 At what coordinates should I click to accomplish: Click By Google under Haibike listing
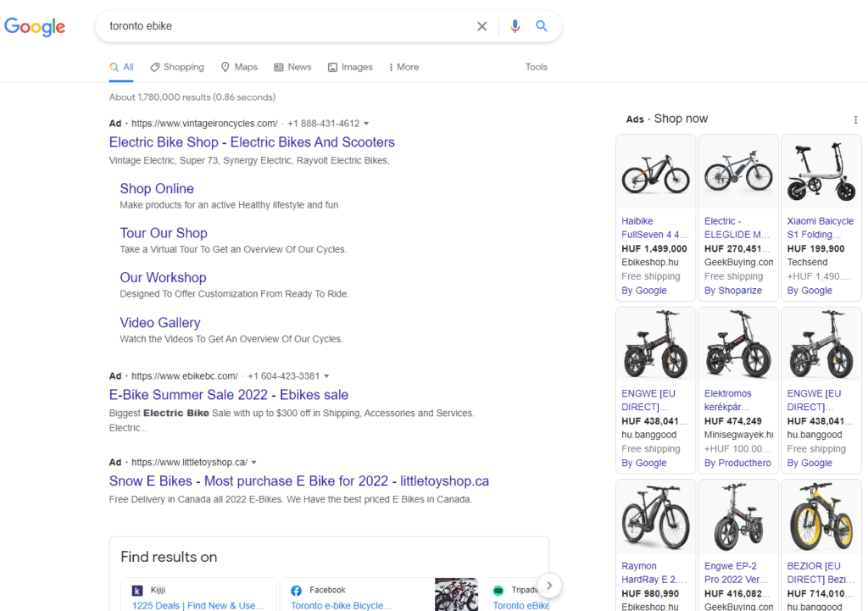[x=644, y=291]
